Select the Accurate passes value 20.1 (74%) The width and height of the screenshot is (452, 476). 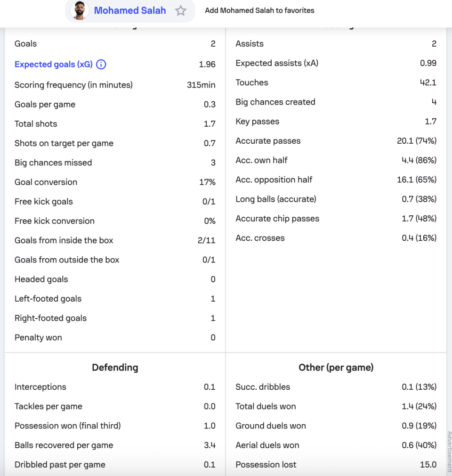tap(417, 141)
